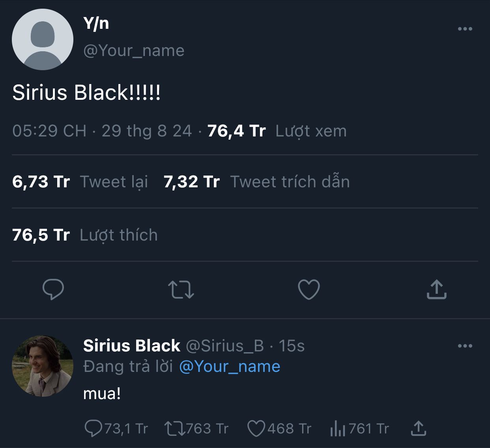Click the 05:29 CH tweet timestamp
The width and height of the screenshot is (490, 448).
point(49,131)
